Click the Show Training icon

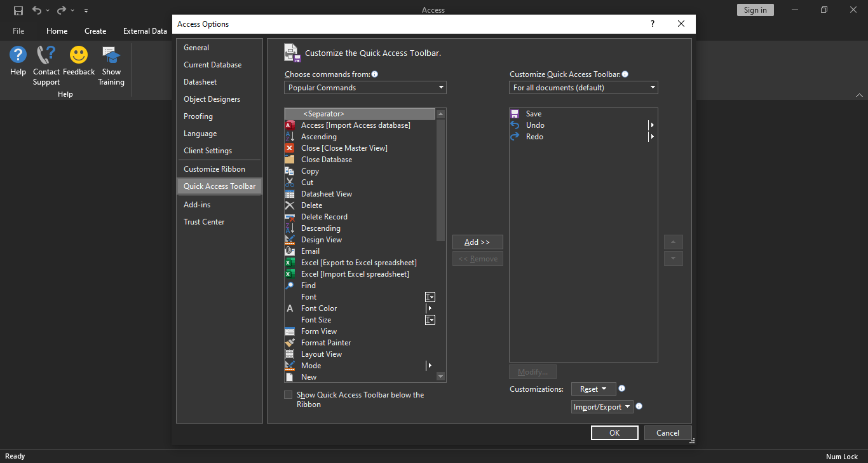[x=111, y=55]
